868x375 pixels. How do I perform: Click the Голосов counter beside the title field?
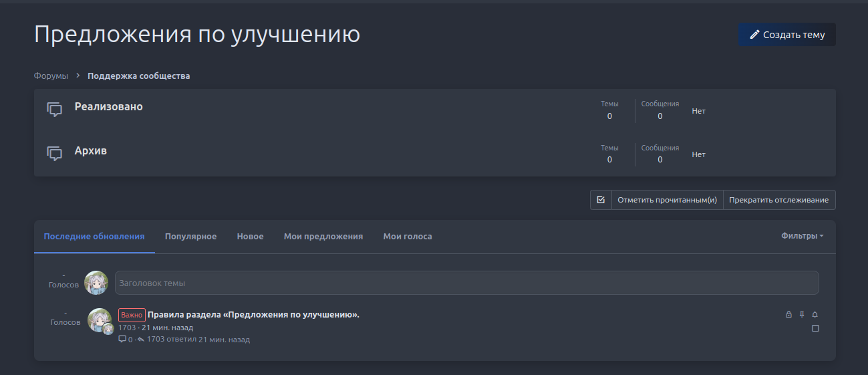click(x=63, y=280)
